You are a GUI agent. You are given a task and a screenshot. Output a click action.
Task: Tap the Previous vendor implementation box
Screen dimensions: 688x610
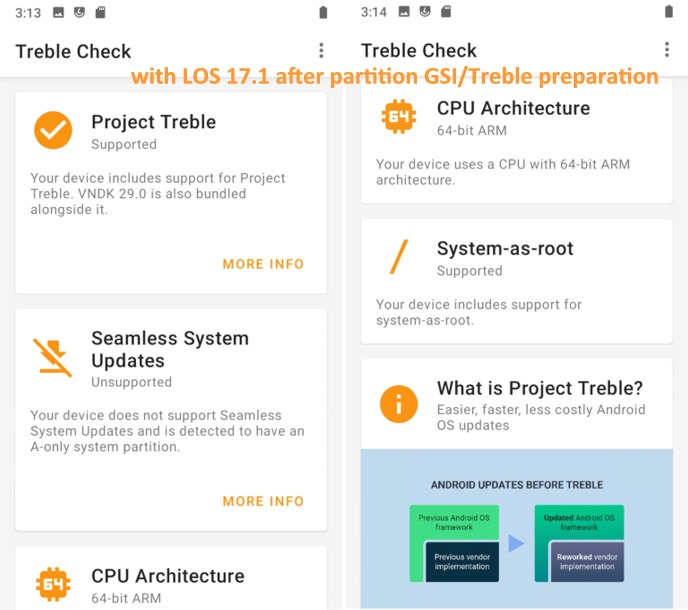click(462, 562)
